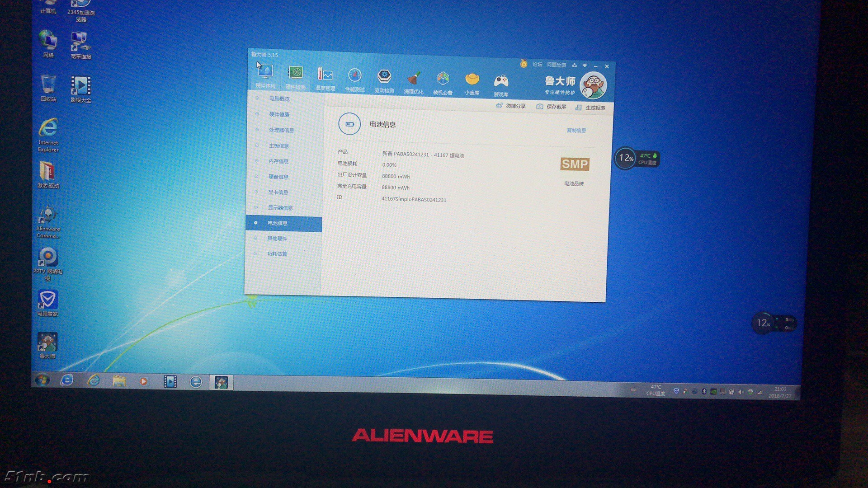Click 复制信息 copy info link
This screenshot has width=868, height=488.
pyautogui.click(x=576, y=130)
